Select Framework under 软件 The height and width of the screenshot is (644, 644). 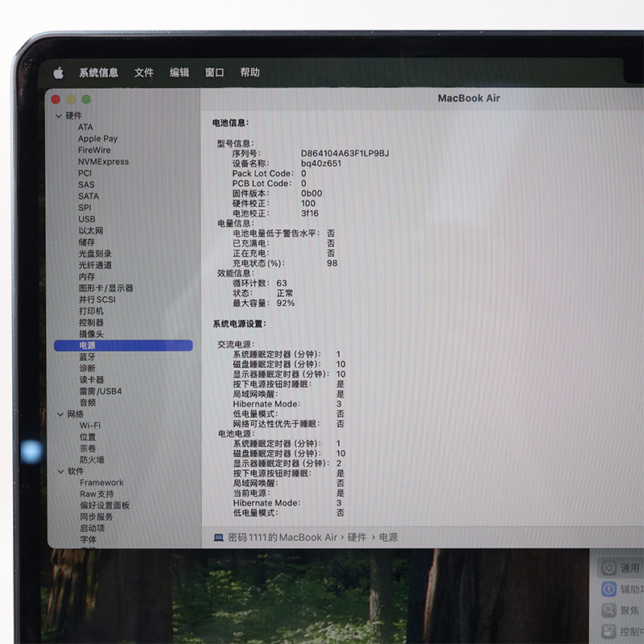coord(101,482)
